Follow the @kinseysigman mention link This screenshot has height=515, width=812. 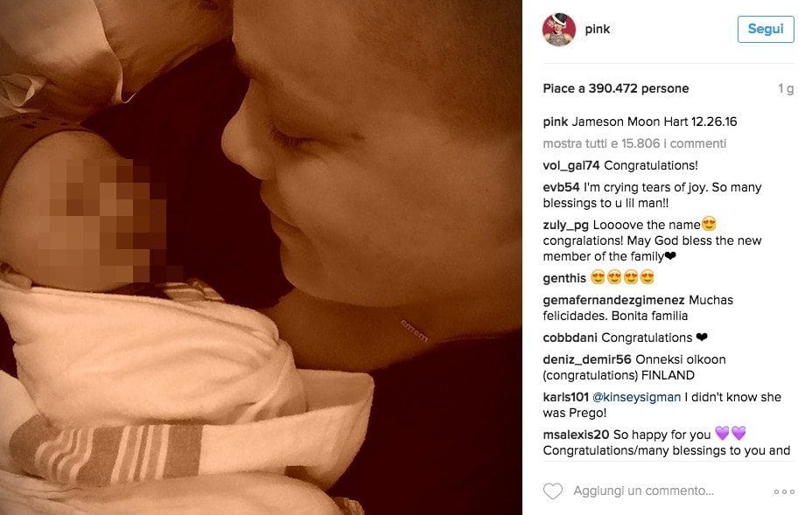636,397
